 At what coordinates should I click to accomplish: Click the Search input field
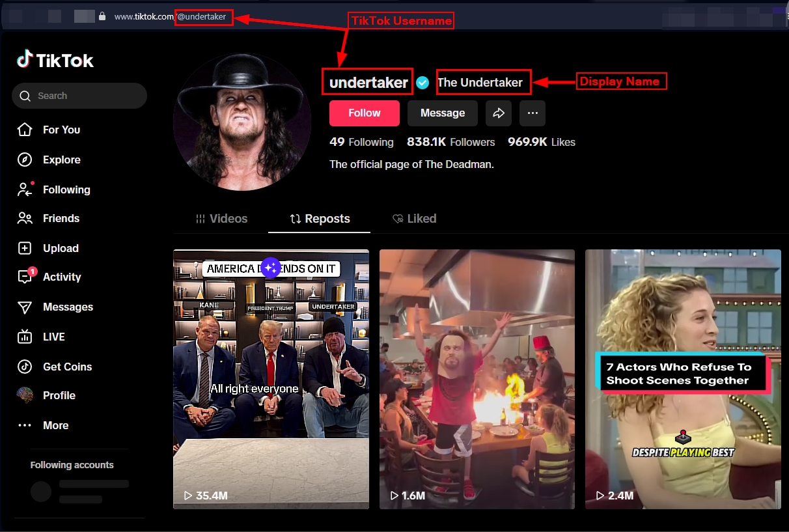pos(79,96)
